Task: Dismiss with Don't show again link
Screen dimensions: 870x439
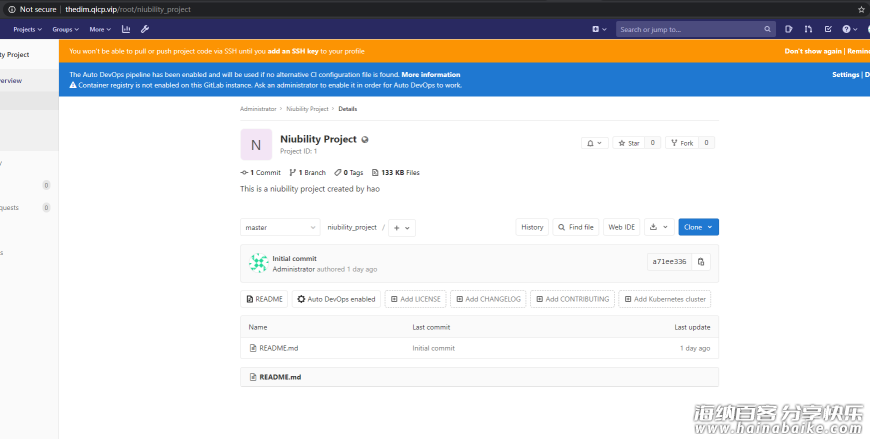Action: point(813,51)
